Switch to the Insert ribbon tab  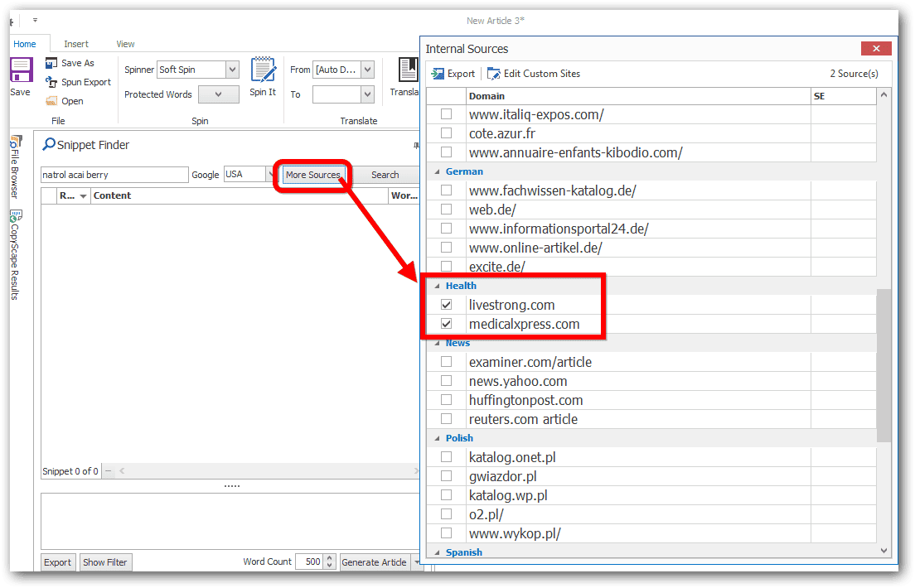tap(76, 44)
